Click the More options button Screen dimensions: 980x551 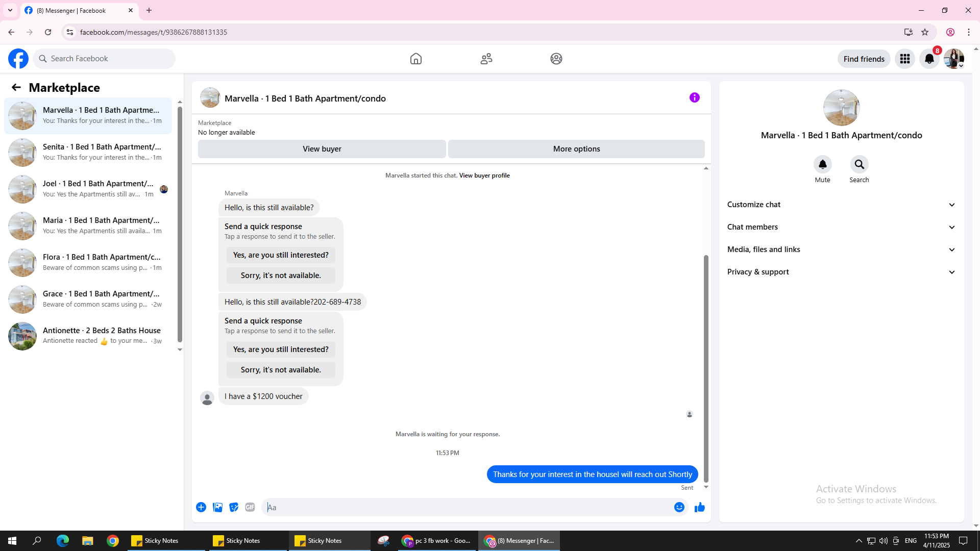tap(577, 149)
